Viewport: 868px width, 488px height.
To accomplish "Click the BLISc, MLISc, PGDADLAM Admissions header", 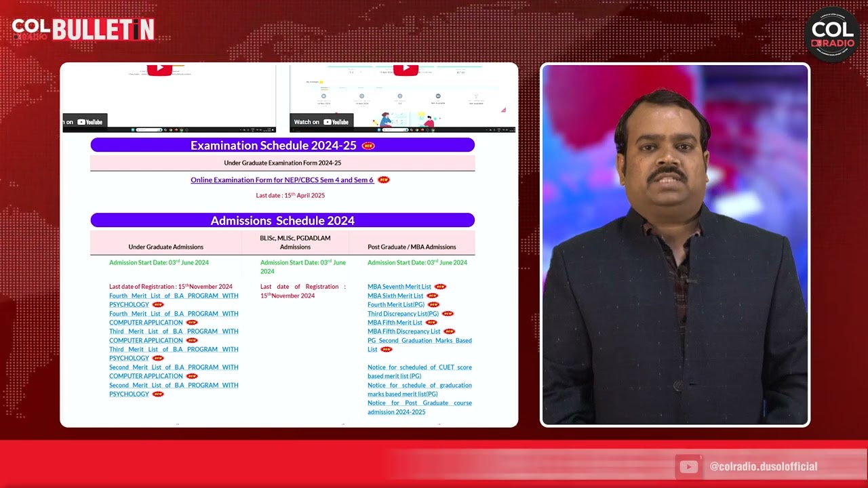I will pos(295,243).
